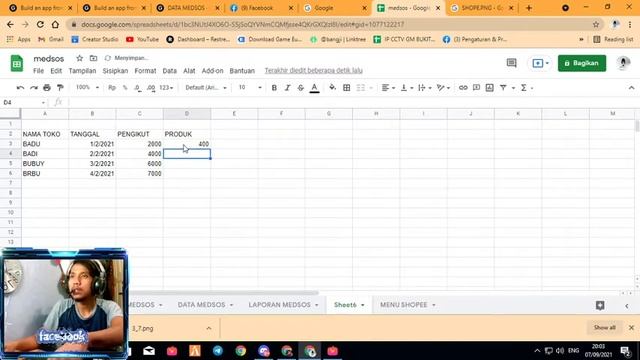Screen dimensions: 640x360
Task: Open the font size dropdown
Action: pyautogui.click(x=250, y=88)
